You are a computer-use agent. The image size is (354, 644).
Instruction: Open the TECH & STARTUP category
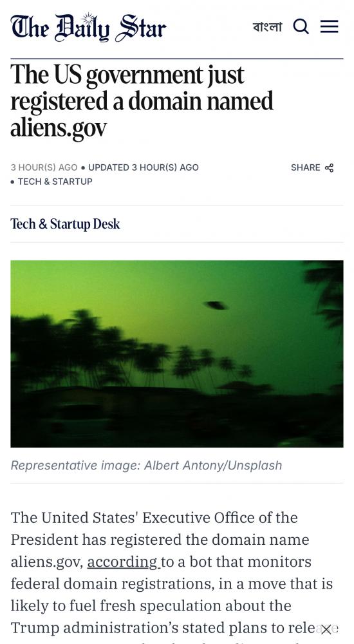coord(55,182)
